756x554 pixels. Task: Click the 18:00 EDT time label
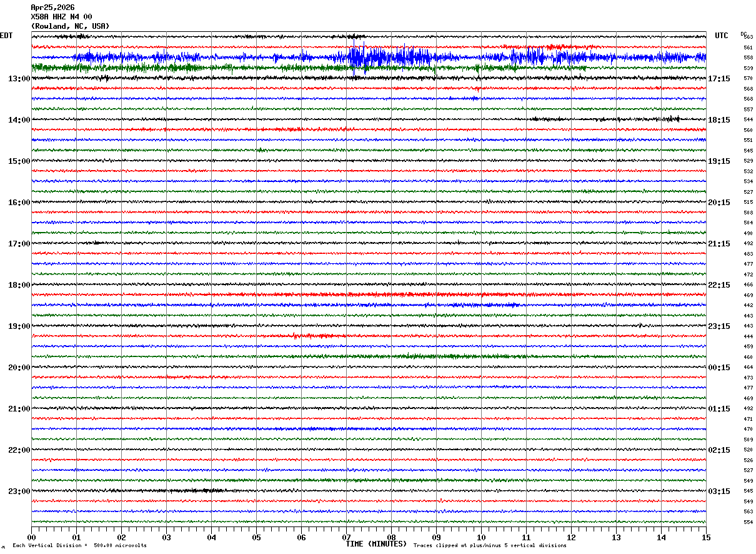(x=19, y=285)
